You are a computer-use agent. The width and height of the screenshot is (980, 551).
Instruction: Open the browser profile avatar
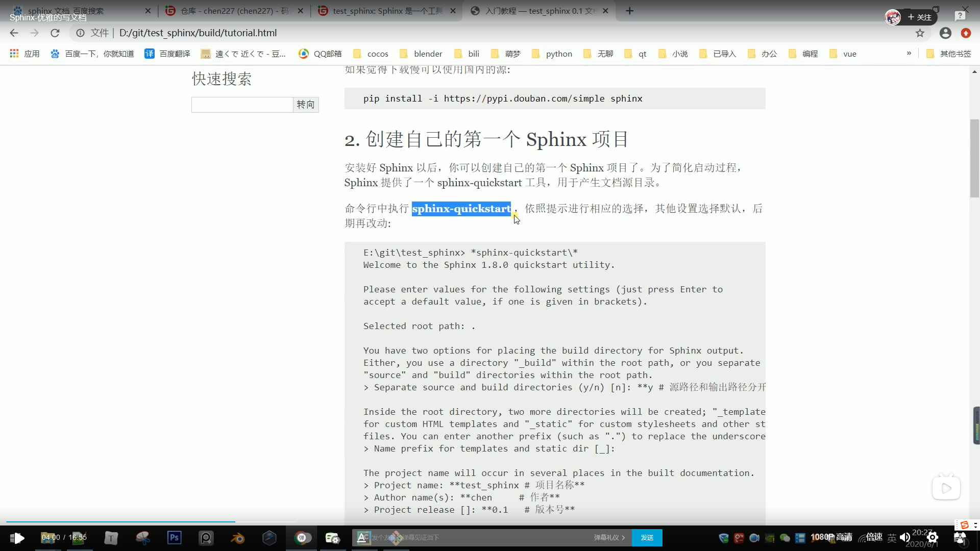[x=945, y=33]
